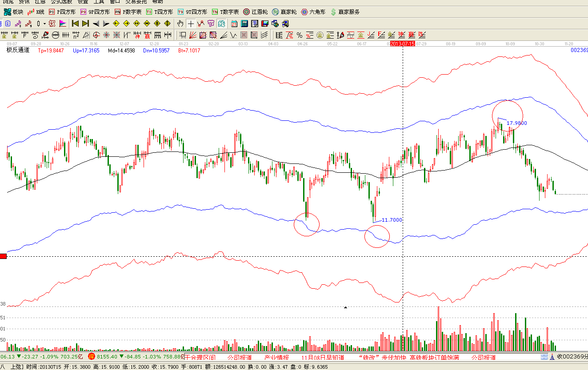Click the 17.9800 price high label
Image resolution: width=588 pixels, height=370 pixels.
516,123
